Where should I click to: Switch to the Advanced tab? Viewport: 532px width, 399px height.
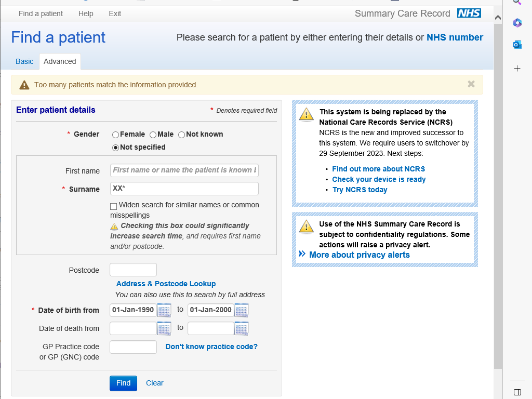tap(60, 61)
